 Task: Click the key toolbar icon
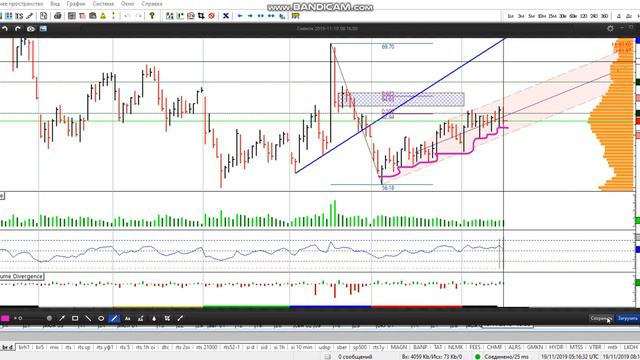152,16
